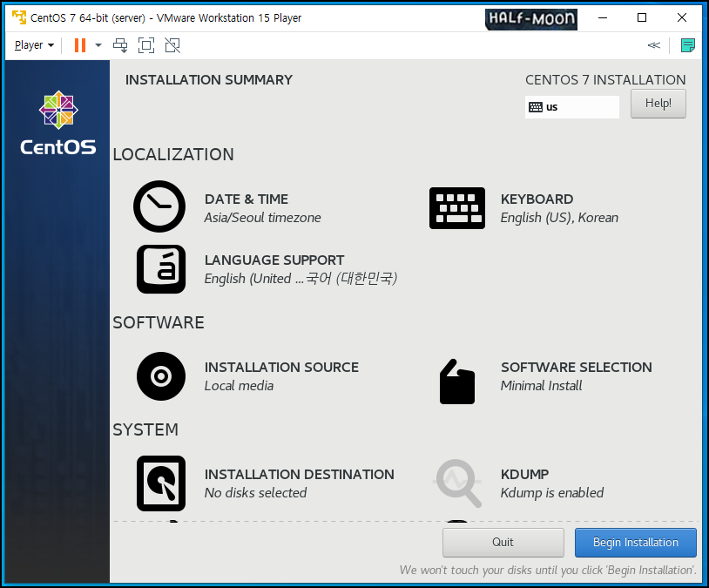Close the VMware Player window
709x588 pixels.
click(x=682, y=17)
